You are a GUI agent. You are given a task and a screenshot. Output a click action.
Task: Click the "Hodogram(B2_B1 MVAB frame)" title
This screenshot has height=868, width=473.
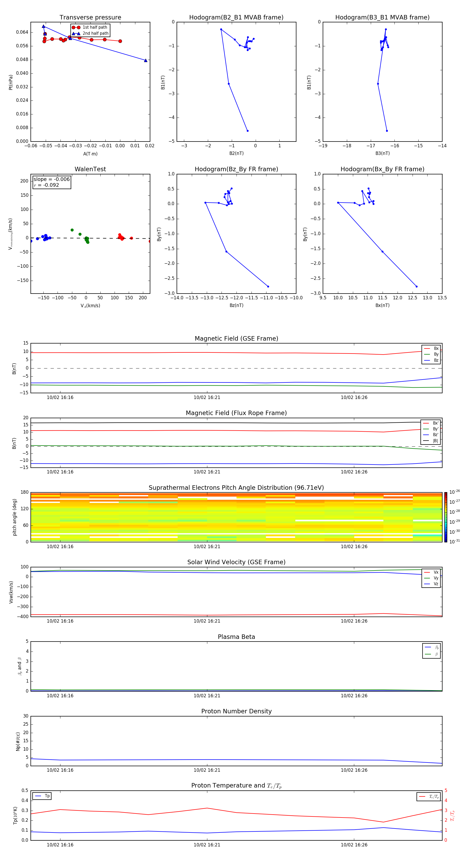click(x=236, y=18)
